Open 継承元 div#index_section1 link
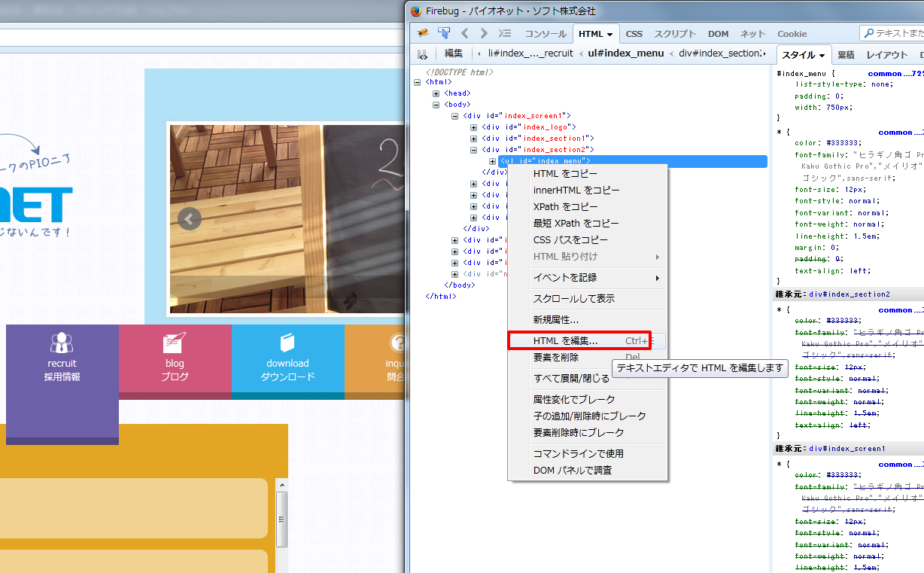 coord(847,449)
